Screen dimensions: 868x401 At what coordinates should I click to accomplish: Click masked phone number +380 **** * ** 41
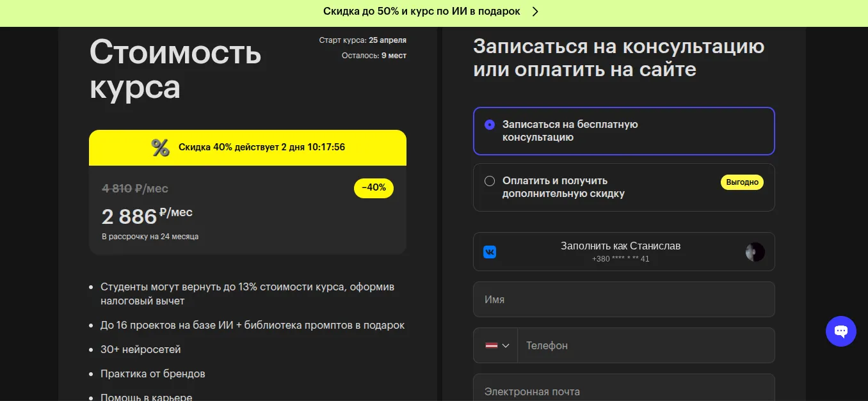click(621, 259)
